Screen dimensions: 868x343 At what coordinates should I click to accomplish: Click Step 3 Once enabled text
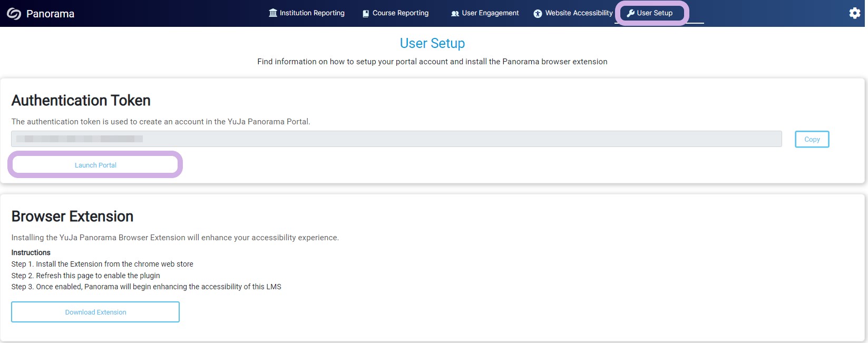click(147, 287)
